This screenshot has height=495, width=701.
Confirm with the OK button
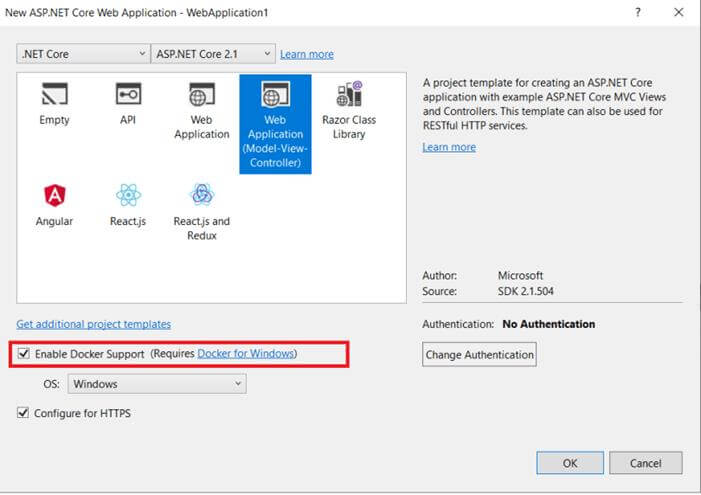pyautogui.click(x=570, y=463)
